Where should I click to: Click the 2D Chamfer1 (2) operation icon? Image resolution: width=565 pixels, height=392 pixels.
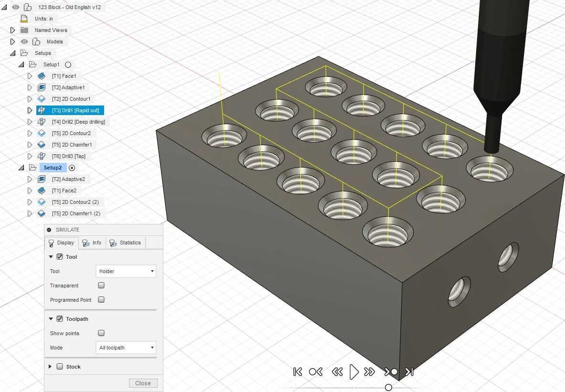(x=42, y=213)
